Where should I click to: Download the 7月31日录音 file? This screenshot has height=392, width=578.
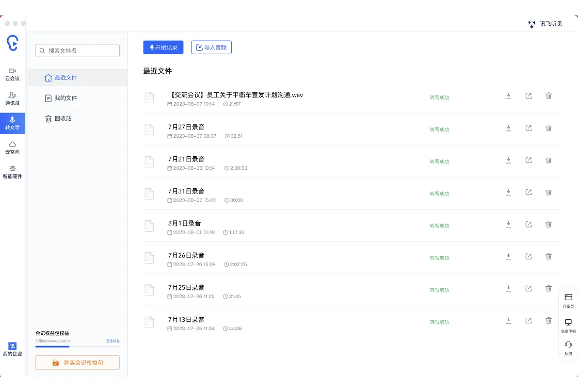click(x=508, y=192)
